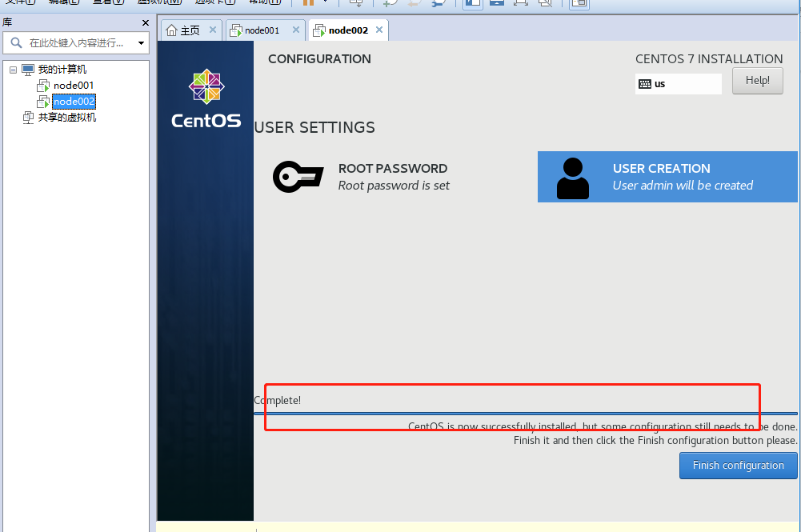Screen dimensions: 801x532
Task: Close the node002 tab
Action: [379, 30]
